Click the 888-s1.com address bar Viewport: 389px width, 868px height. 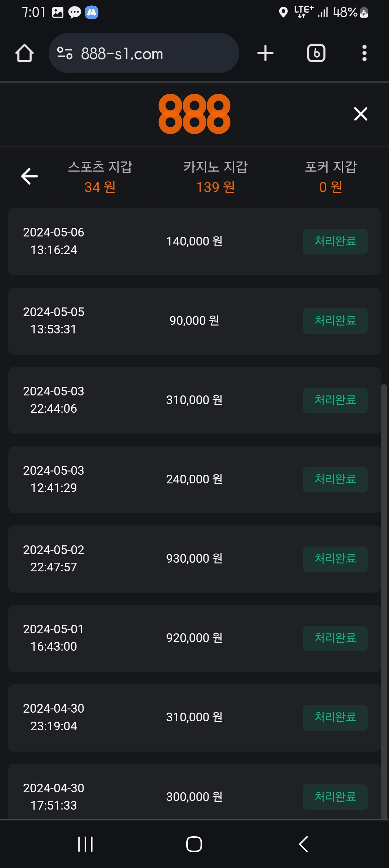(x=144, y=53)
